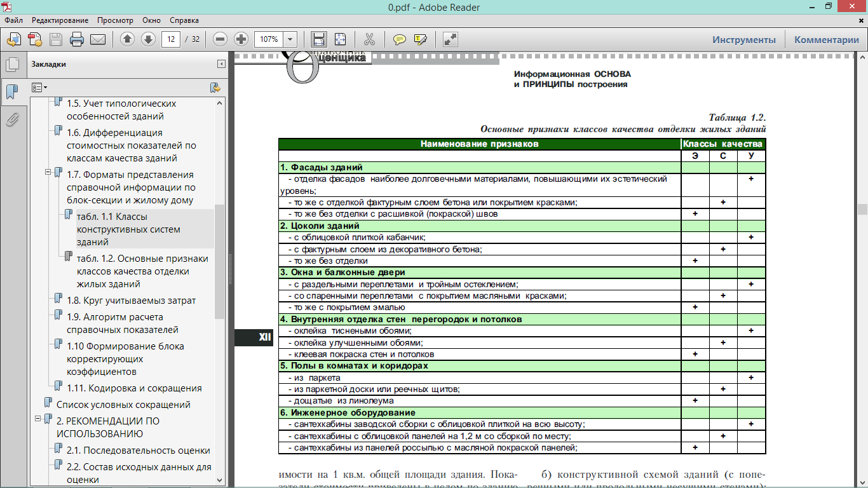Open the bookmarks panel icon
The image size is (868, 488).
coord(11,91)
